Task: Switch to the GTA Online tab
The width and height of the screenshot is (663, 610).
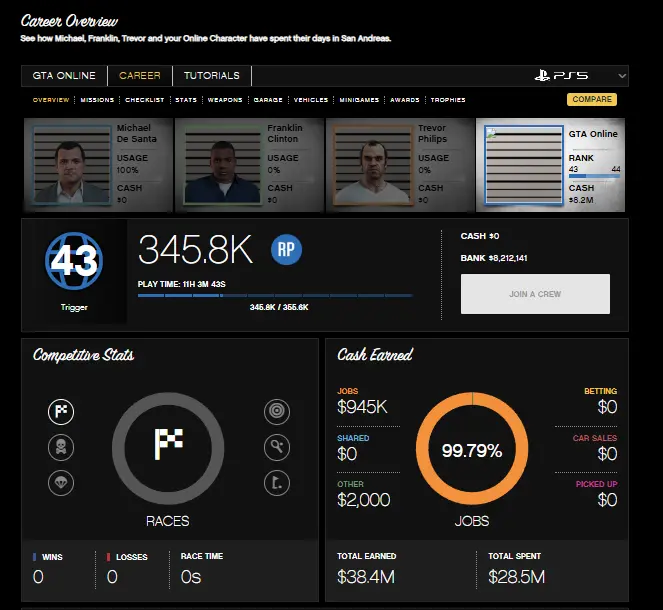Action: 65,76
